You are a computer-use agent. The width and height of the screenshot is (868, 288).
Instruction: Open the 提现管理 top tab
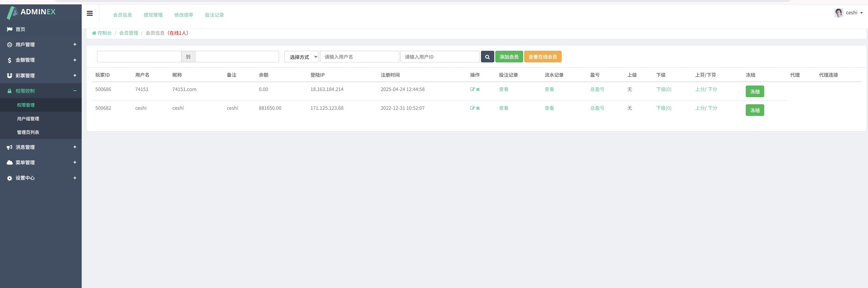point(153,15)
